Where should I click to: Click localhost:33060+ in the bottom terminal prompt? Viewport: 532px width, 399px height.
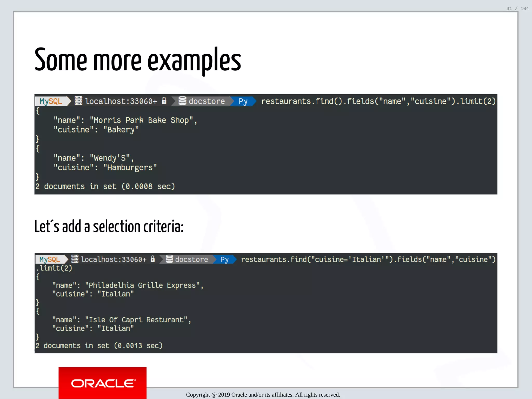[114, 259]
